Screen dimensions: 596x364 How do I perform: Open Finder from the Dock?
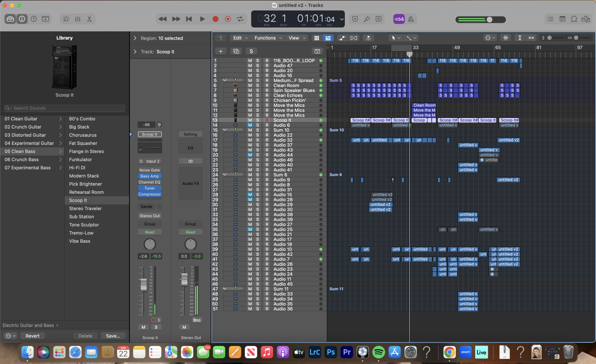27,352
